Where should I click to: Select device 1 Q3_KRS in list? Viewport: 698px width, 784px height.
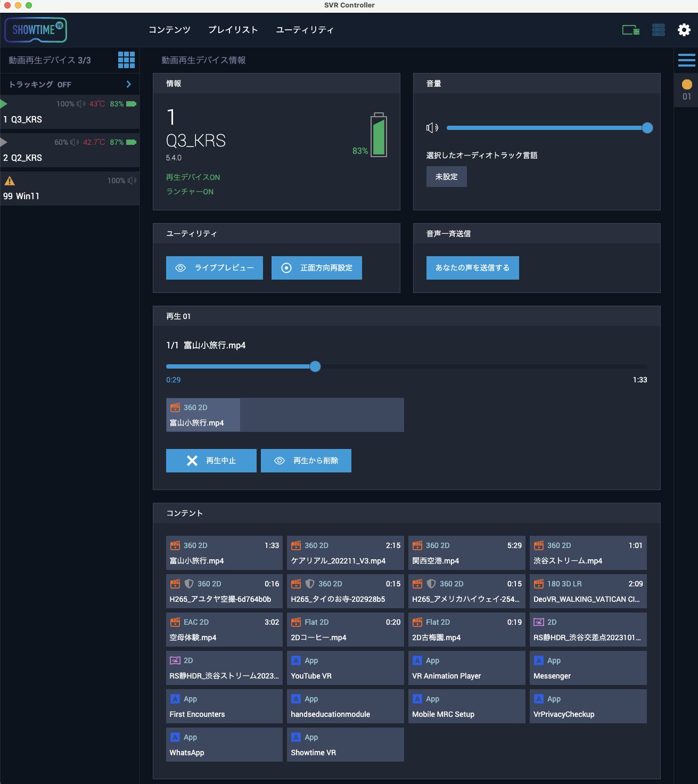(x=70, y=112)
